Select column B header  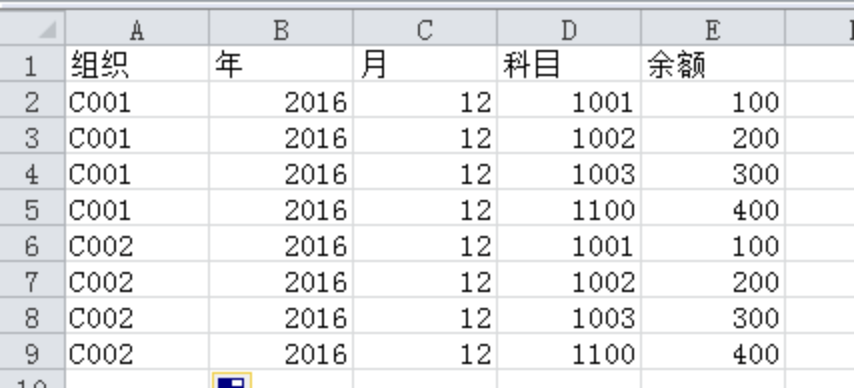click(281, 28)
